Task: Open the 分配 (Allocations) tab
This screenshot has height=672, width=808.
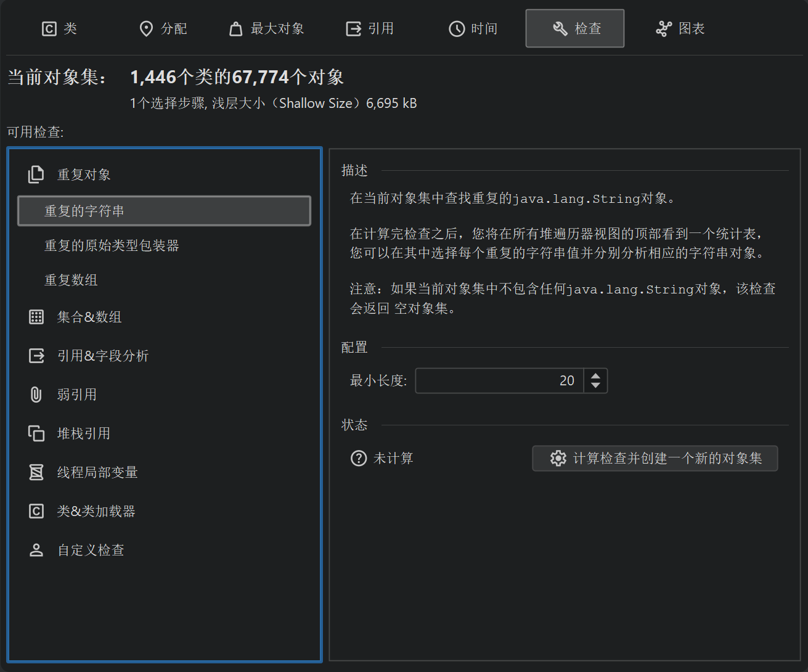Action: click(163, 29)
